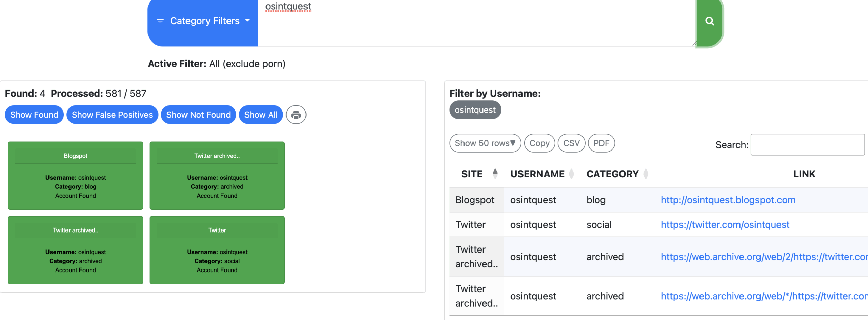Open the Blogspot result card
The image size is (868, 320).
[76, 176]
